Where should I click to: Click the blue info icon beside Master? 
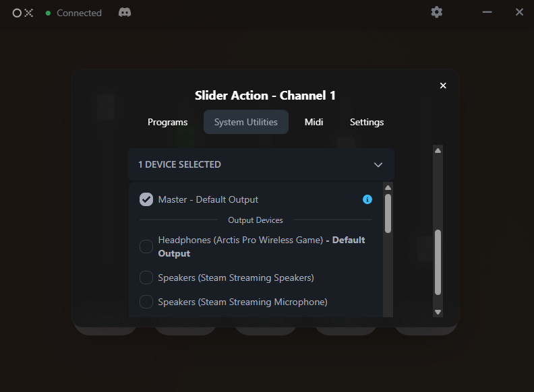point(367,199)
